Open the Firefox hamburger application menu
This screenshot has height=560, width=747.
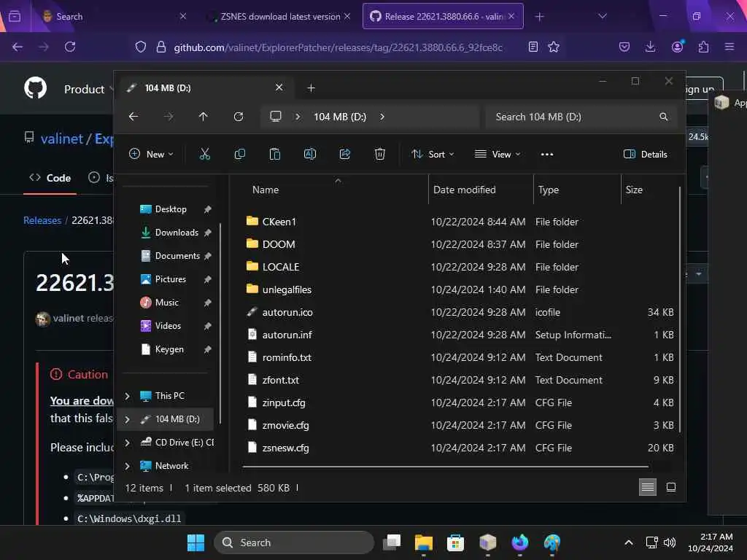coord(729,47)
